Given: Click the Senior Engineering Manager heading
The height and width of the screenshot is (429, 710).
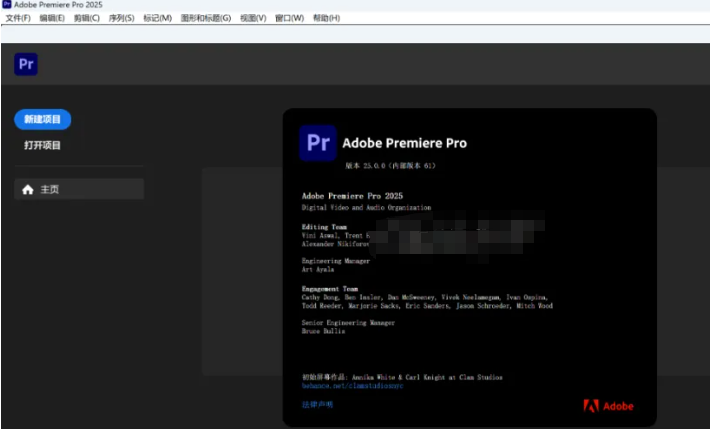Looking at the screenshot, I should (x=348, y=323).
